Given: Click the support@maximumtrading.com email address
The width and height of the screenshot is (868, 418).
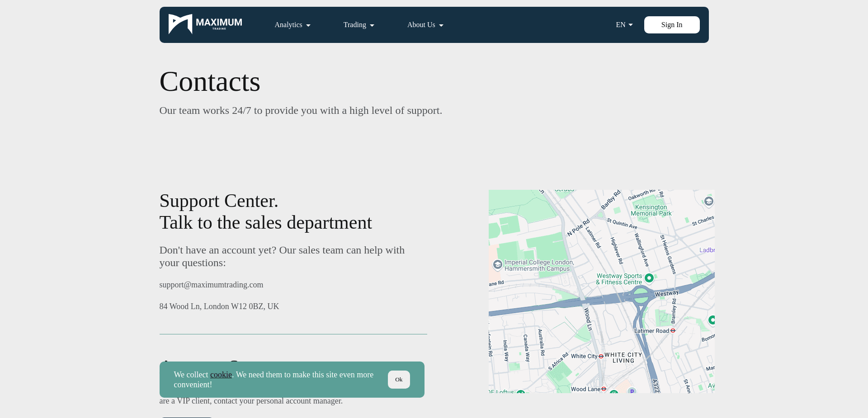Looking at the screenshot, I should (211, 285).
